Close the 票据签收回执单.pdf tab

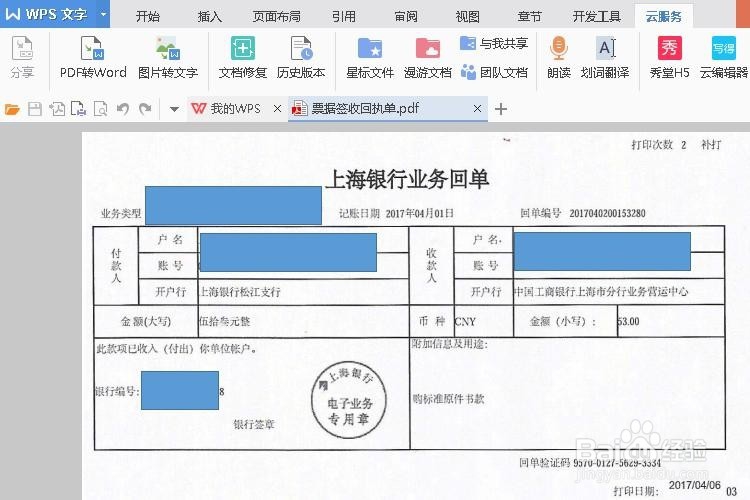pos(477,109)
